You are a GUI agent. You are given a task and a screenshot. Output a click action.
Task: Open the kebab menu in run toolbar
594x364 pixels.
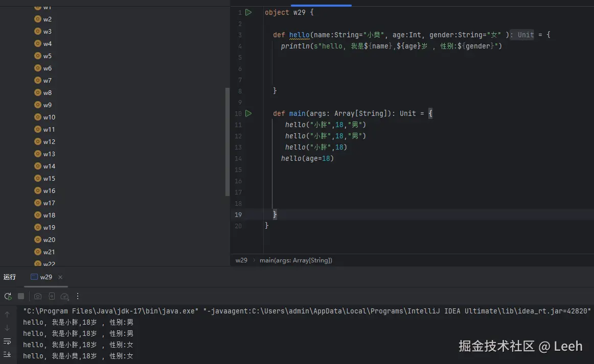tap(77, 296)
